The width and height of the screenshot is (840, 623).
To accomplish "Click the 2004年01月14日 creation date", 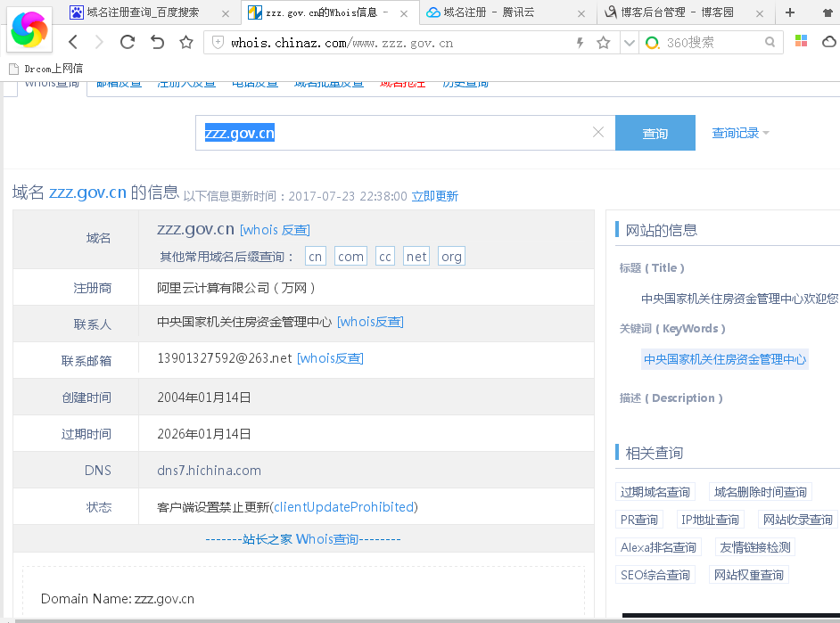I will click(x=204, y=398).
